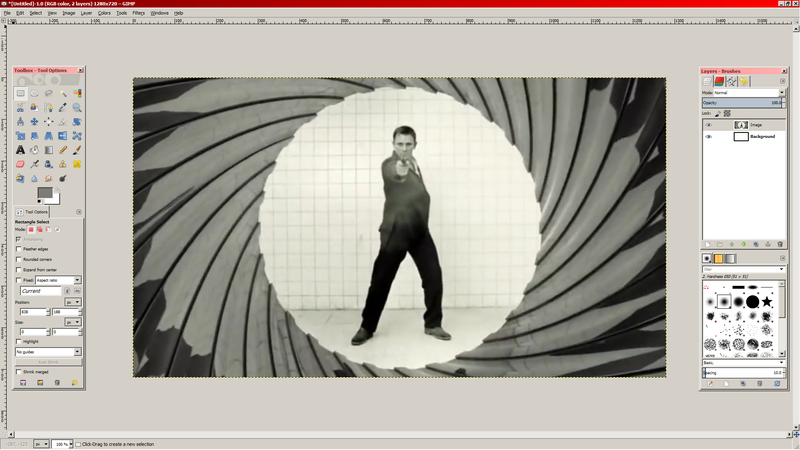The width and height of the screenshot is (800, 450).
Task: Select the Rotate tool
Action: [77, 122]
